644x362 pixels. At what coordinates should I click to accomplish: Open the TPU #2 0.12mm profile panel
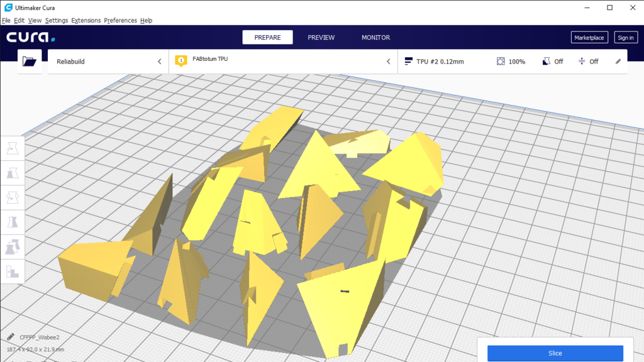[440, 61]
